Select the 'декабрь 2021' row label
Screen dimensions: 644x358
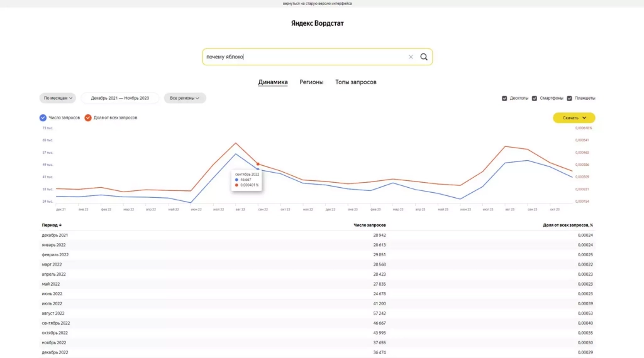pyautogui.click(x=55, y=236)
